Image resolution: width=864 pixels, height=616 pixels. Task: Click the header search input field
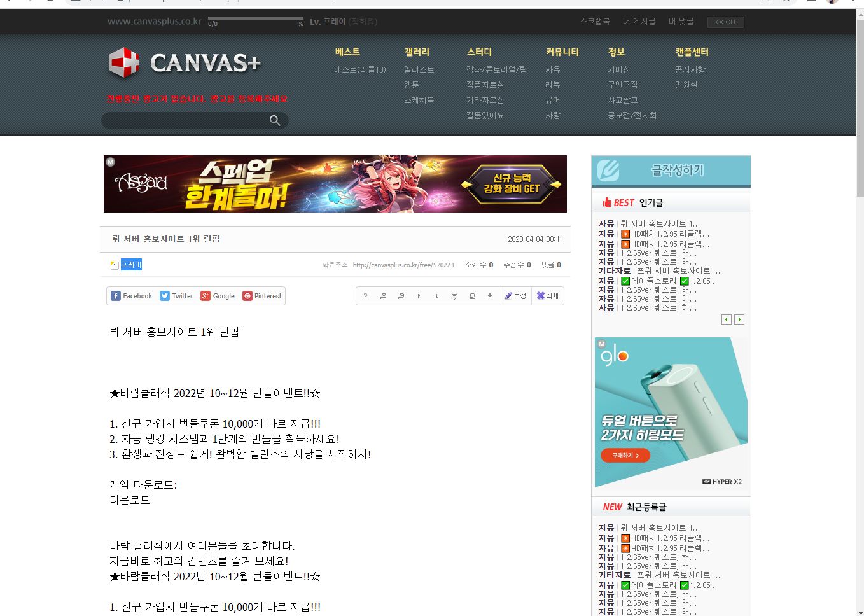click(x=185, y=120)
